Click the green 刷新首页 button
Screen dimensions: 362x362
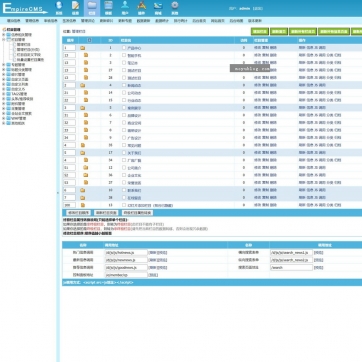[x=279, y=32]
